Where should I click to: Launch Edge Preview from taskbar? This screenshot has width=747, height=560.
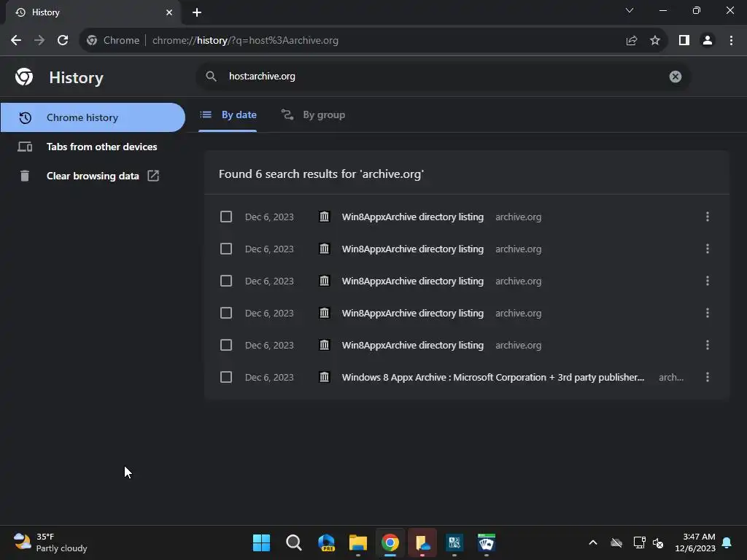click(326, 542)
